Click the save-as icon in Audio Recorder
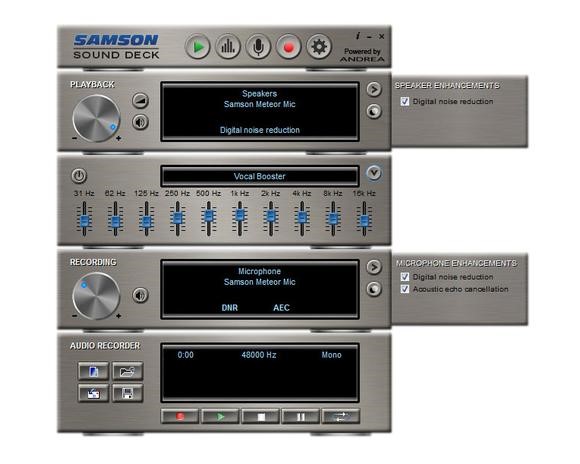 (x=94, y=393)
